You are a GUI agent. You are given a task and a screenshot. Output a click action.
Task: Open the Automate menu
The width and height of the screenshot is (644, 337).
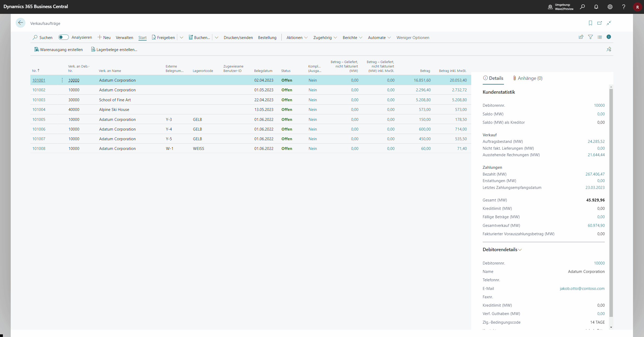point(379,37)
